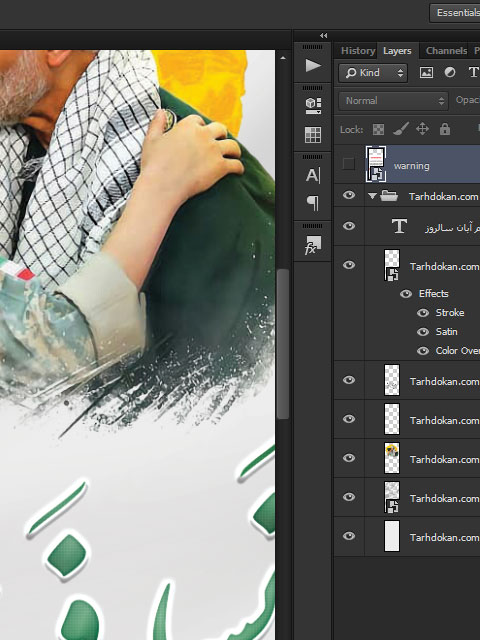Hide the Stroke effect
480x640 pixels.
[423, 313]
